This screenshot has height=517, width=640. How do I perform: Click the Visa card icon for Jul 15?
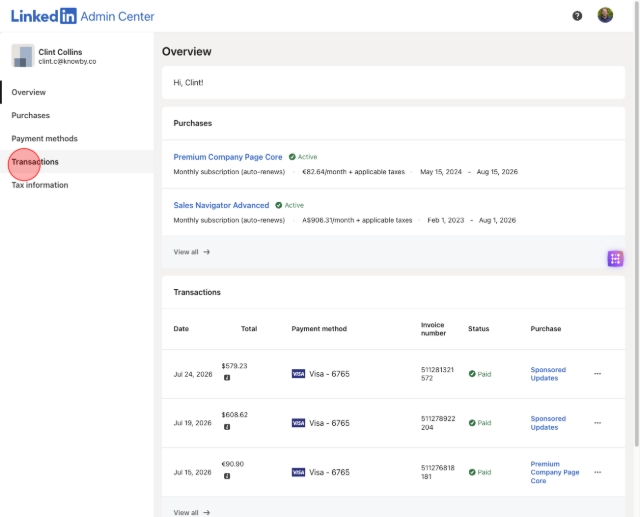(298, 472)
